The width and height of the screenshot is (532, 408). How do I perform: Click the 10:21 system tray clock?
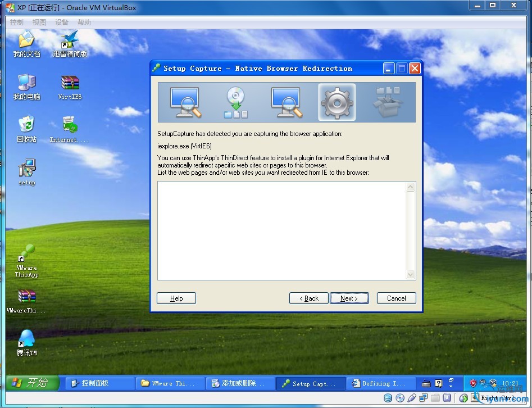click(x=510, y=383)
